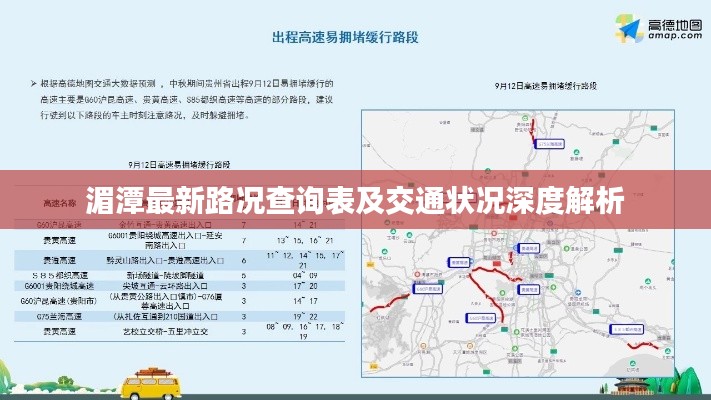Click the hours 17~20 in the G6001贵阳绕城高速 row
The image size is (711, 400).
[x=305, y=286]
